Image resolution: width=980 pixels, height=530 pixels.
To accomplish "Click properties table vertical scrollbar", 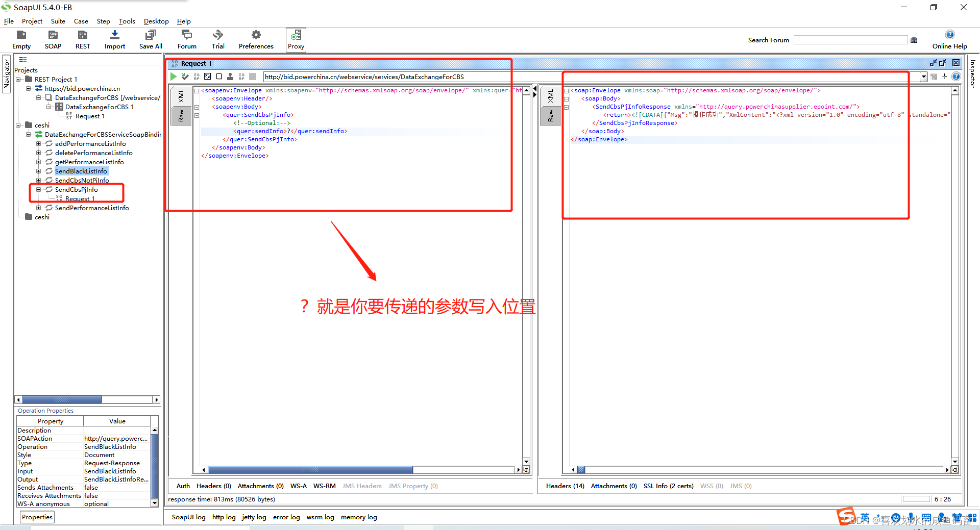I will (x=154, y=467).
